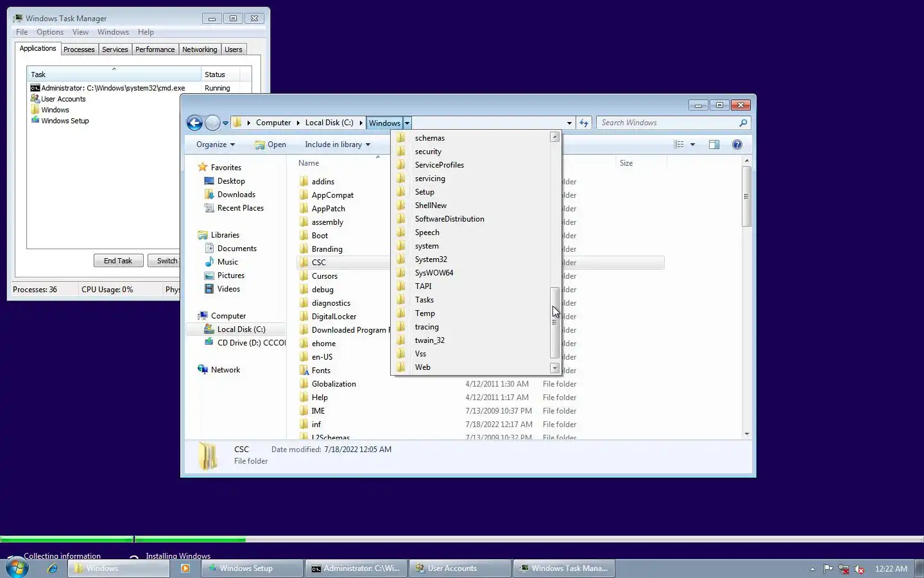Refresh the folder with the address bar refresh icon
The image size is (924, 578).
583,123
